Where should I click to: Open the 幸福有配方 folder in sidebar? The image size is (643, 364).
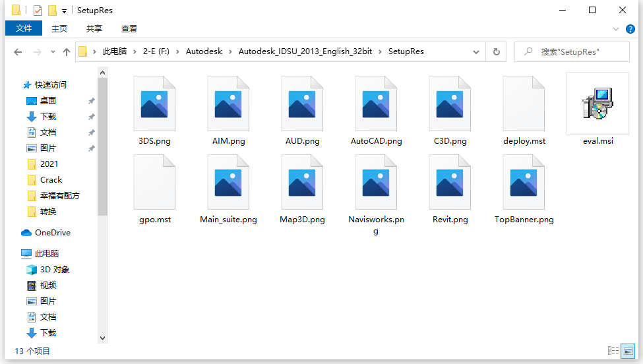tap(60, 196)
